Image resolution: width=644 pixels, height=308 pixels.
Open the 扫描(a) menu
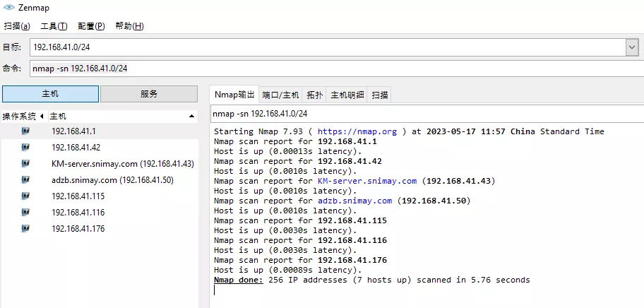pos(17,26)
